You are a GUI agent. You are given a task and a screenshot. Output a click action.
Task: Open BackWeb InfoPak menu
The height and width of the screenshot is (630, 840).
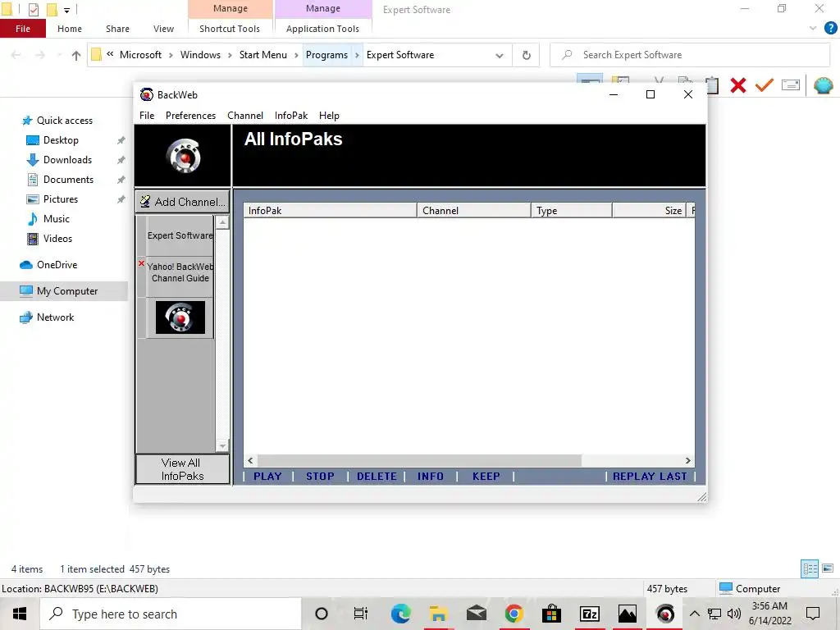tap(291, 116)
